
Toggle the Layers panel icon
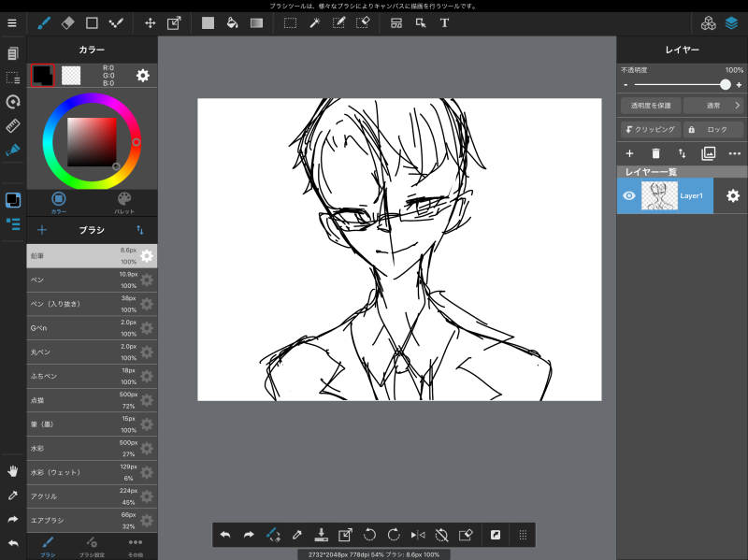[x=732, y=22]
